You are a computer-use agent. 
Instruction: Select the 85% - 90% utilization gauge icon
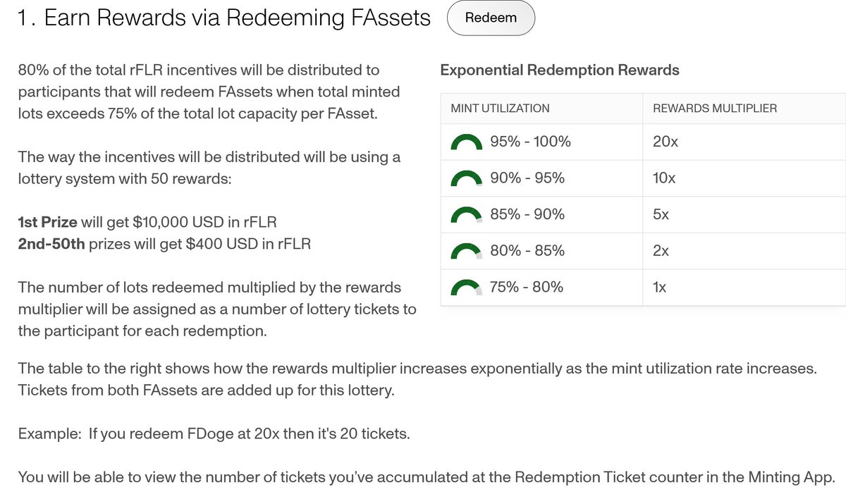pos(467,215)
